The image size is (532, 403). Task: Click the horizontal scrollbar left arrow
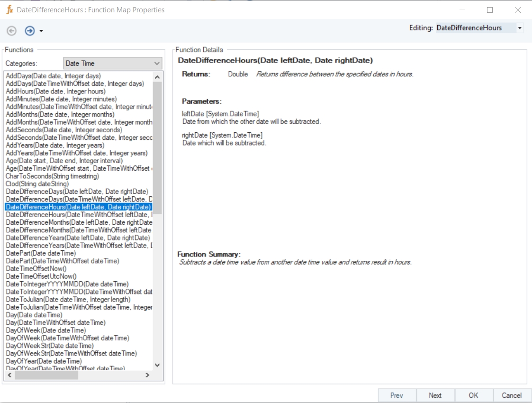9,375
